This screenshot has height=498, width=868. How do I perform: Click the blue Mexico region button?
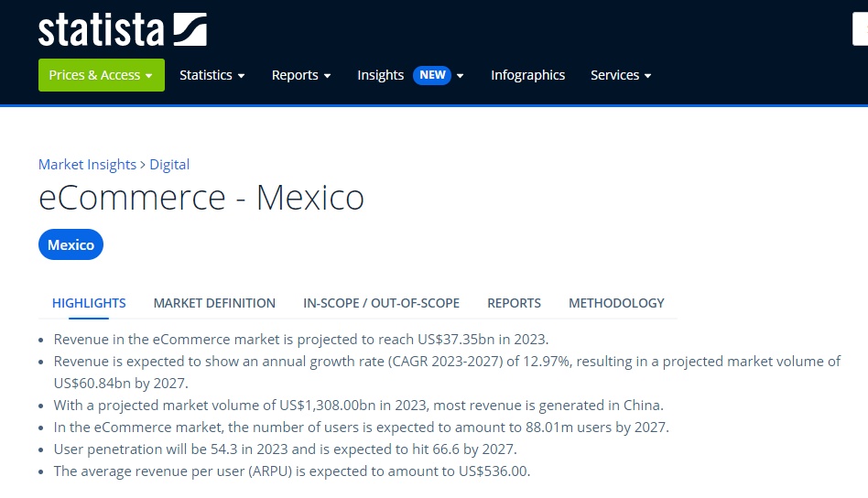pos(71,244)
